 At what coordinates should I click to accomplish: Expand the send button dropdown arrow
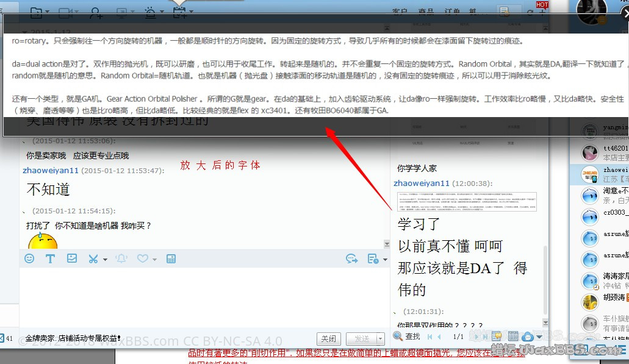point(381,339)
